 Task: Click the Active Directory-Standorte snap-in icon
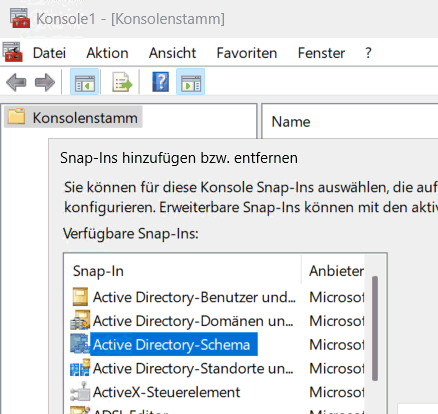80,368
